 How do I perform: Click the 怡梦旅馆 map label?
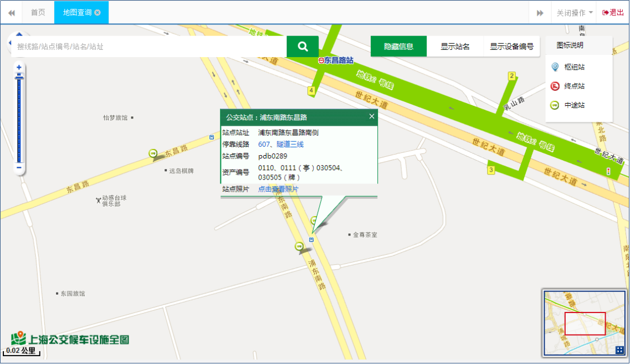115,117
